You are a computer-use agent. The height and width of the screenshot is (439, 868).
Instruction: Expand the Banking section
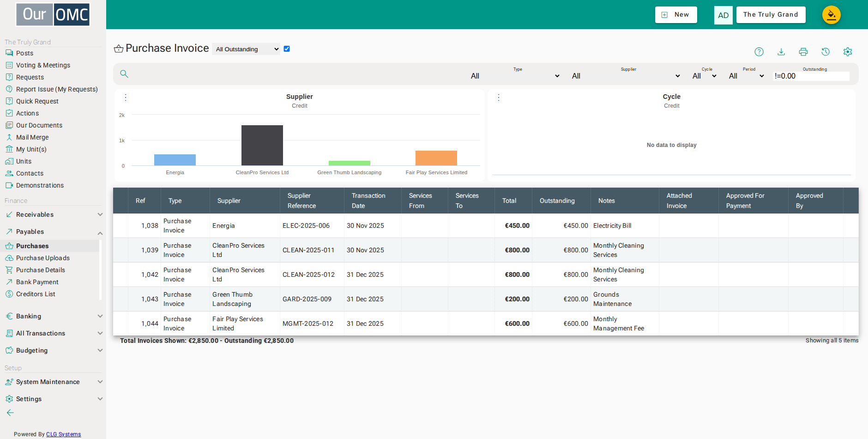[53, 316]
